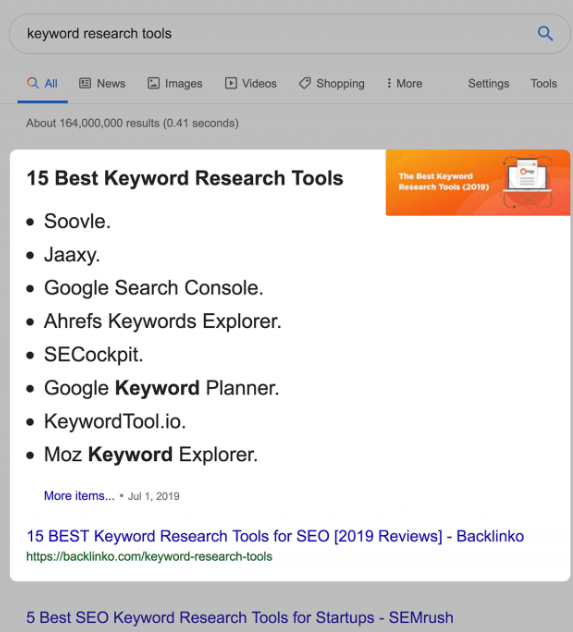Click the KeywordTool.io list item
573x632 pixels.
[x=115, y=422]
